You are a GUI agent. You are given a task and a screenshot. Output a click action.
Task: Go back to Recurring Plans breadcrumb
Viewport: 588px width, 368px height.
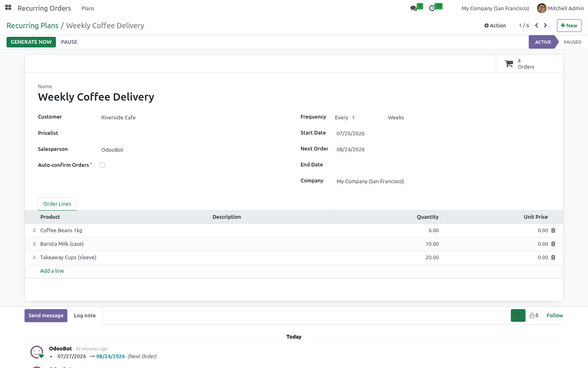click(32, 25)
